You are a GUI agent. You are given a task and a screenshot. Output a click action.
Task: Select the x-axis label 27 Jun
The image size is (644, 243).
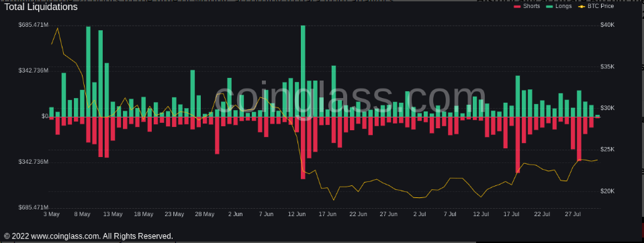pos(389,214)
